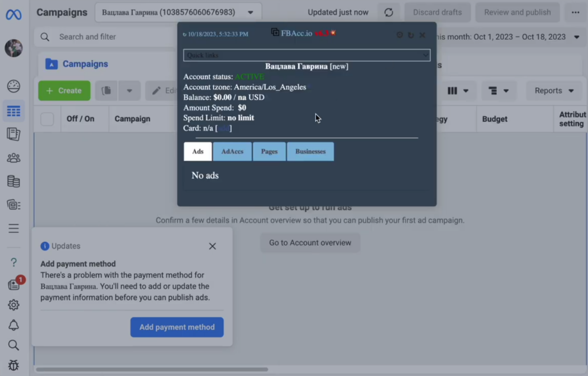This screenshot has height=376, width=588.
Task: Click the bug report icon in sidebar
Action: pyautogui.click(x=14, y=365)
